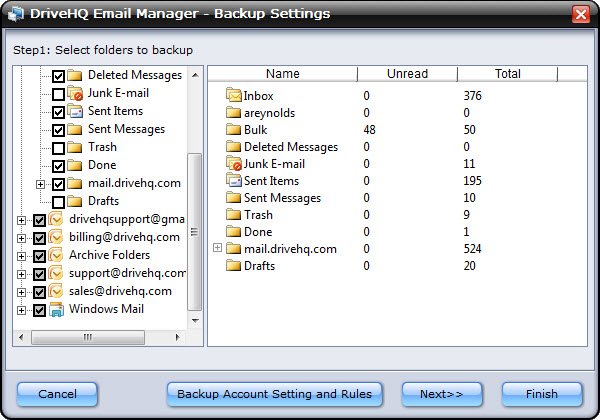The width and height of the screenshot is (600, 420).
Task: Sort by the Total column header
Action: point(507,74)
